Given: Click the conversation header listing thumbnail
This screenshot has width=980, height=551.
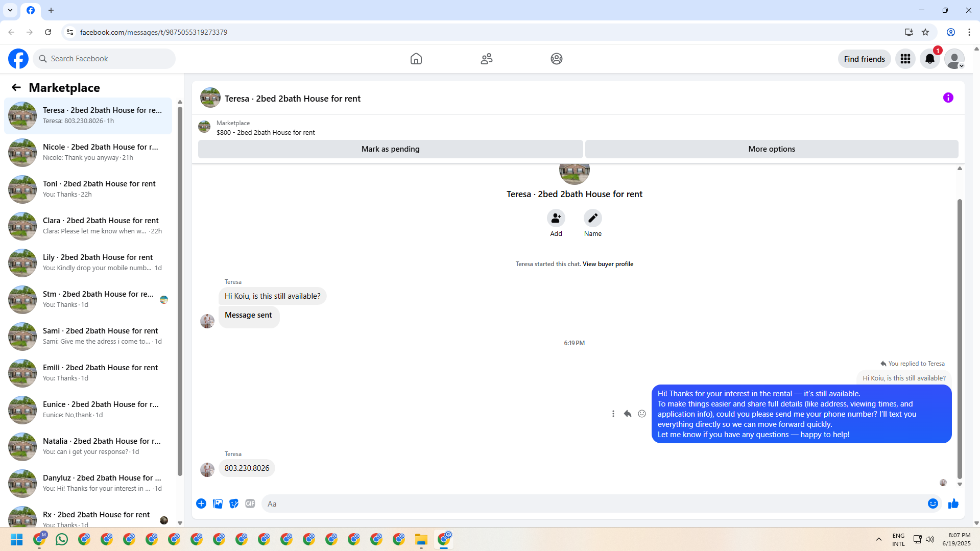Looking at the screenshot, I should pyautogui.click(x=210, y=98).
